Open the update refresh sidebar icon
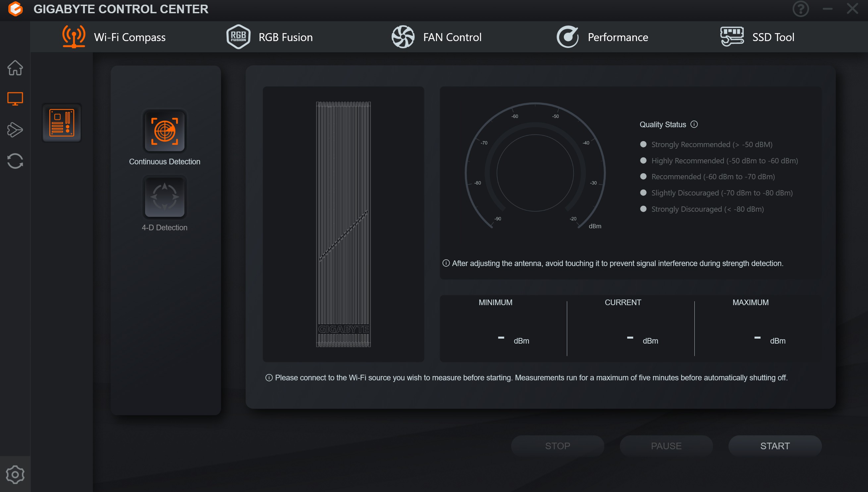868x492 pixels. click(x=15, y=161)
